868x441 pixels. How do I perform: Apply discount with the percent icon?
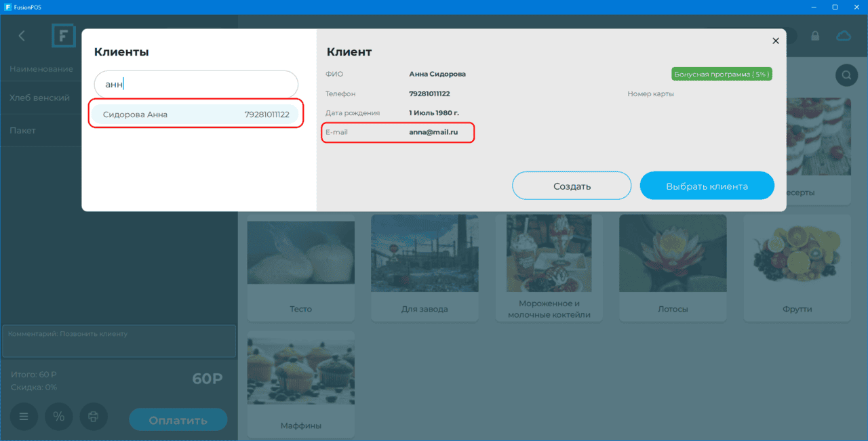[x=59, y=417]
